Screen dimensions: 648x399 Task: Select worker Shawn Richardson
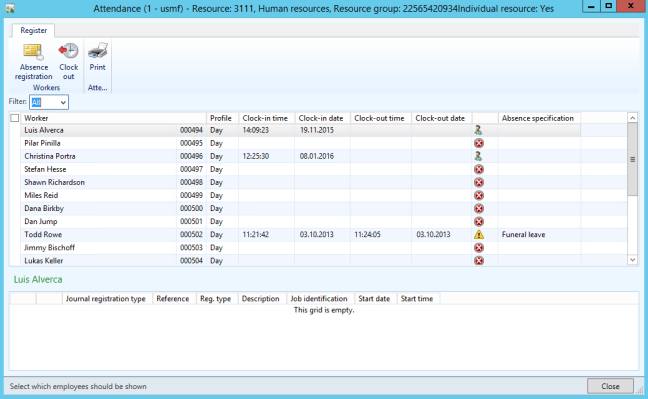coord(54,182)
